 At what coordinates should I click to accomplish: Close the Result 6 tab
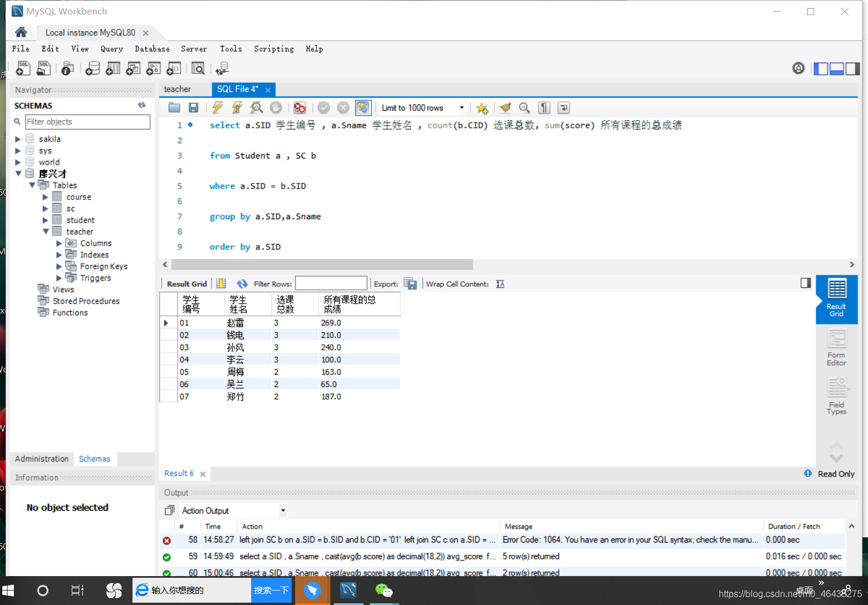pyautogui.click(x=203, y=474)
